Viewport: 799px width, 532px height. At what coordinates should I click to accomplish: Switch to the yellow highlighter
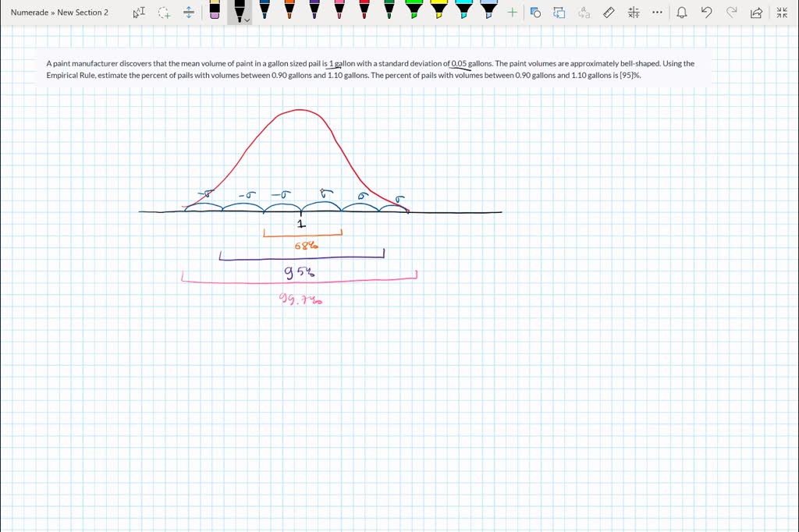[439, 9]
